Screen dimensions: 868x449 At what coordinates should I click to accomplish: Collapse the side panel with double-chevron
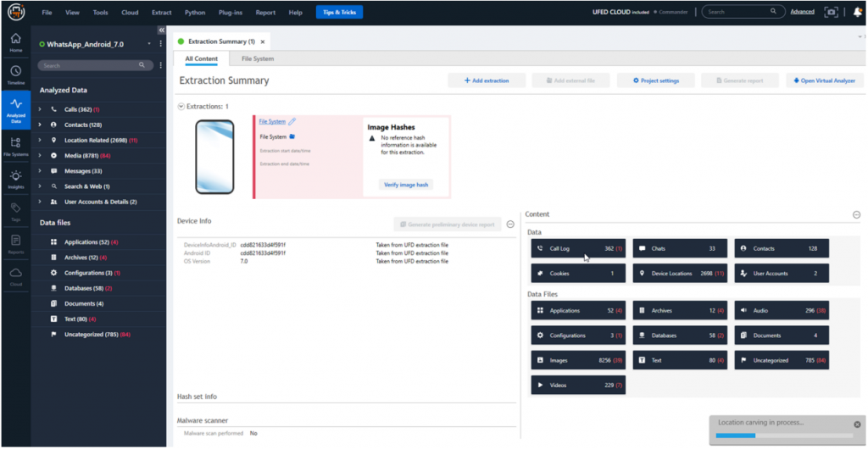[x=161, y=30]
